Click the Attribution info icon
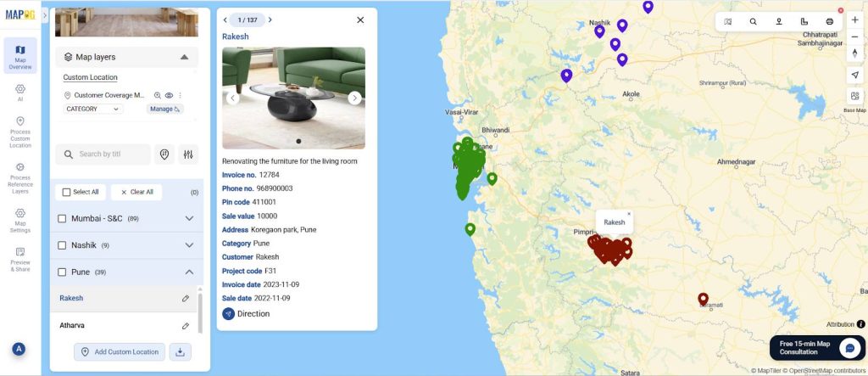The width and height of the screenshot is (868, 376). pos(861,324)
